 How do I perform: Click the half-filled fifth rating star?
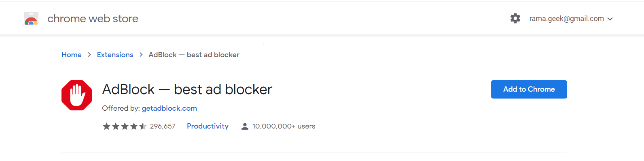point(143,127)
